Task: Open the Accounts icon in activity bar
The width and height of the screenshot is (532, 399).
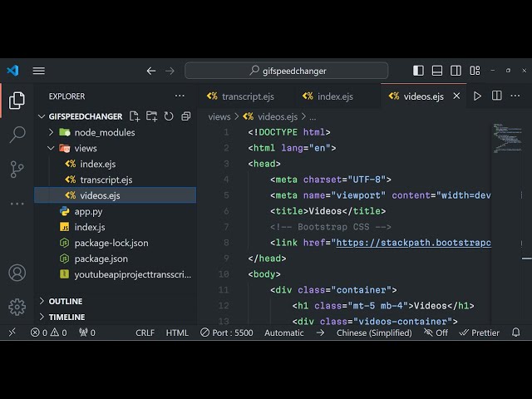Action: pos(17,273)
